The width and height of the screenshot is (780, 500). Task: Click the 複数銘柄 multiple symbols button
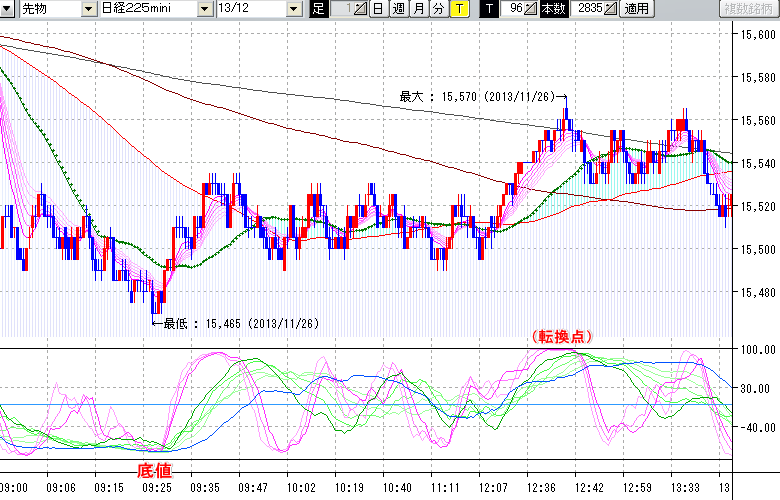pyautogui.click(x=750, y=9)
